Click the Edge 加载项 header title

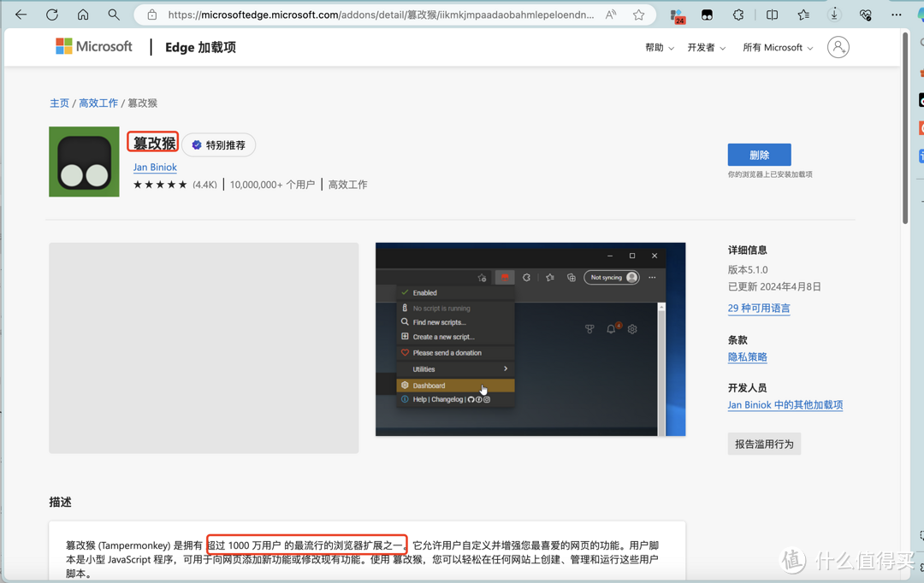coord(200,47)
